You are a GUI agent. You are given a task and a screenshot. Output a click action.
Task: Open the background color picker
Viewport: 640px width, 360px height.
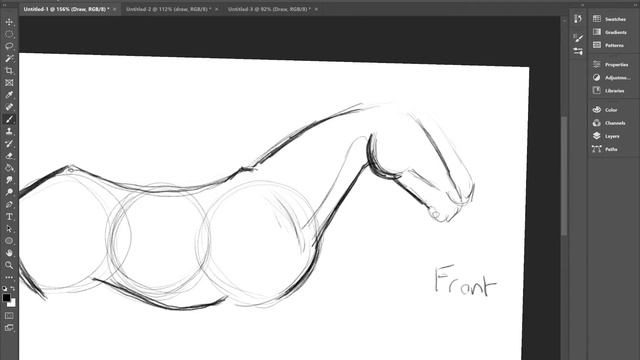click(12, 303)
